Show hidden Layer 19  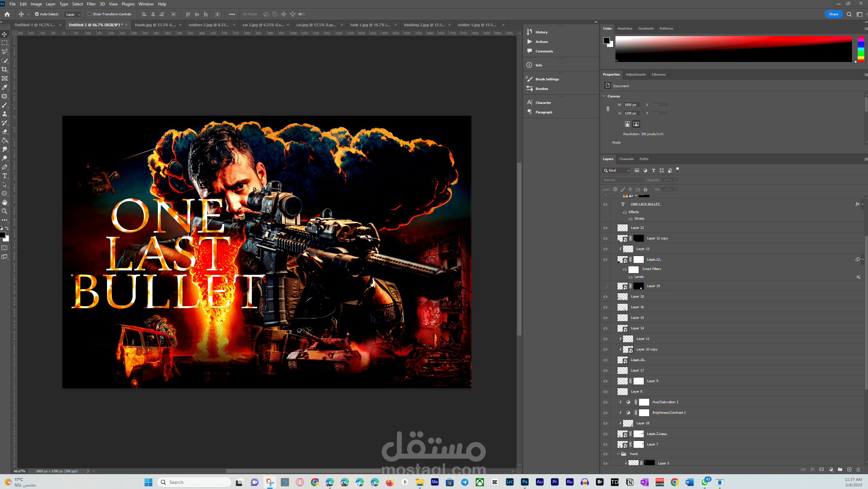605,286
